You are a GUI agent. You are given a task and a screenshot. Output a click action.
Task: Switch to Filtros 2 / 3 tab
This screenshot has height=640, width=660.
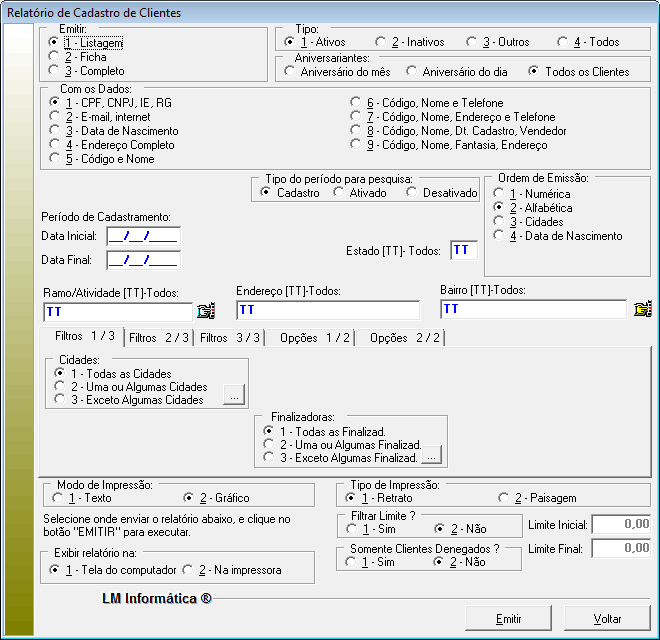pos(157,338)
